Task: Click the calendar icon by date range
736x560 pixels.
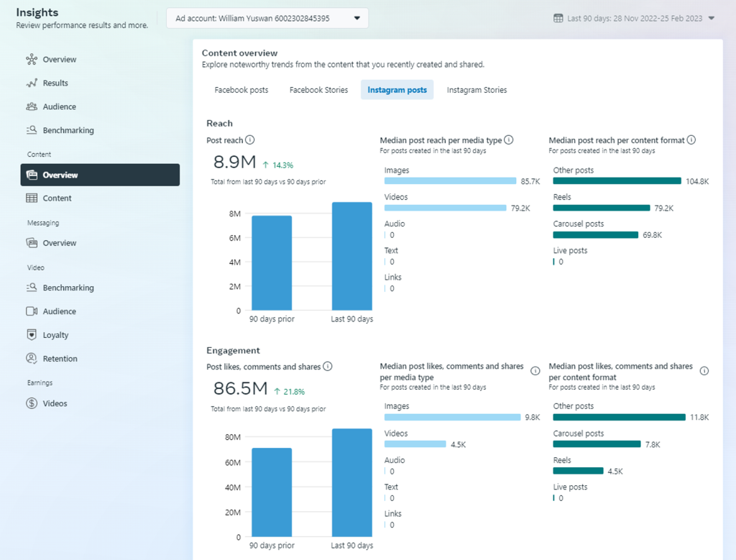Action: tap(558, 18)
